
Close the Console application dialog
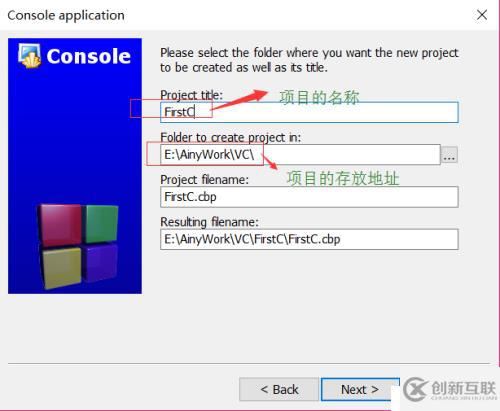pyautogui.click(x=482, y=15)
